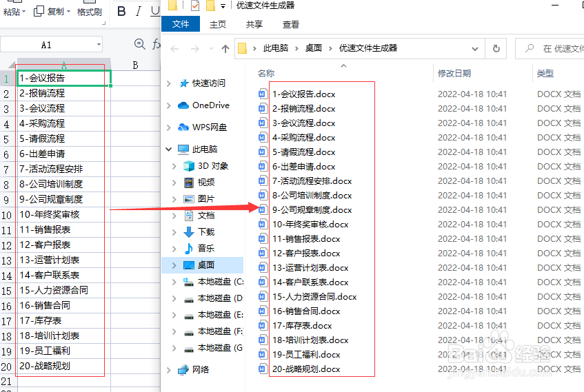
Task: Select file 13-运营计划表.docx
Action: [310, 268]
